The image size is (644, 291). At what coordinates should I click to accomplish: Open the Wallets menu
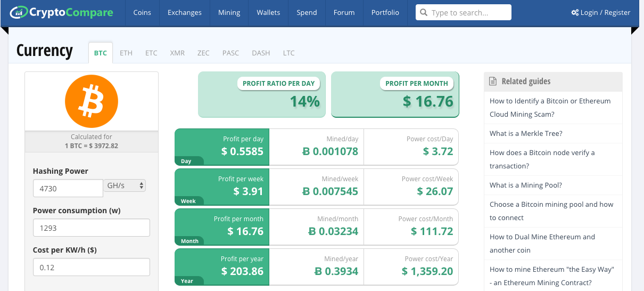point(268,13)
